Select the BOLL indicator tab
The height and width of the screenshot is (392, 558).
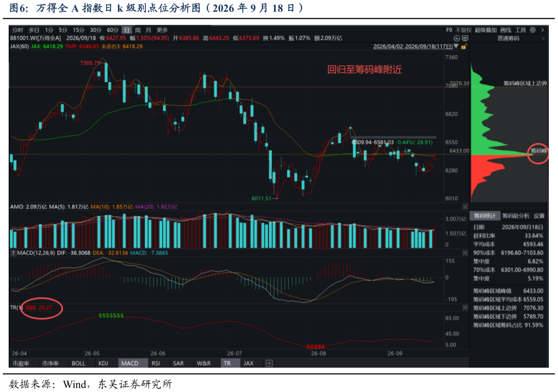click(78, 363)
